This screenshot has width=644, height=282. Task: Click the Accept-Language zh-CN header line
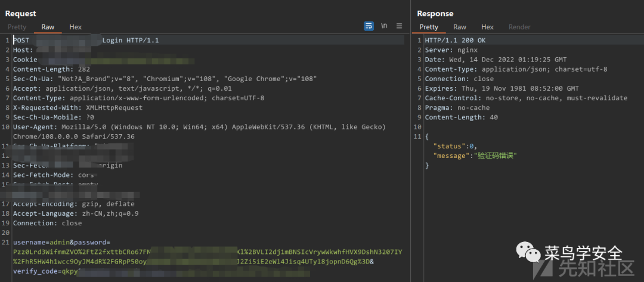[x=76, y=213]
